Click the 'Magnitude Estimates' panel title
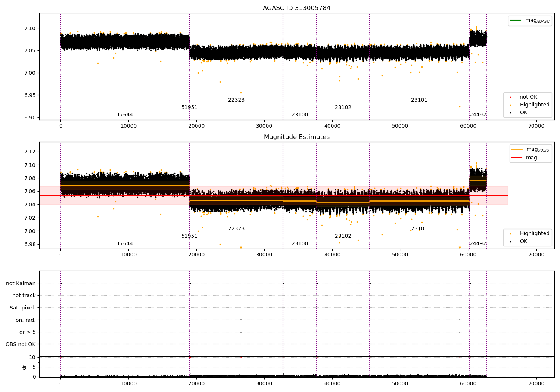The height and width of the screenshot is (392, 560). click(296, 137)
